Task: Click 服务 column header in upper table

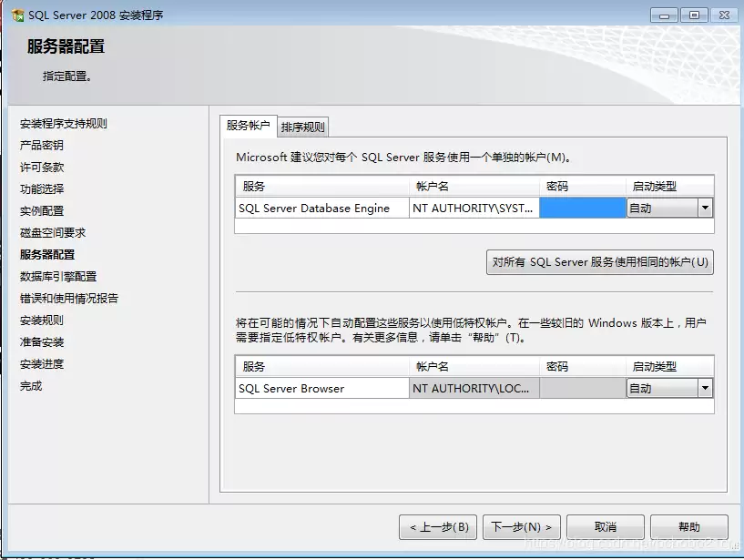Action: pyautogui.click(x=322, y=186)
